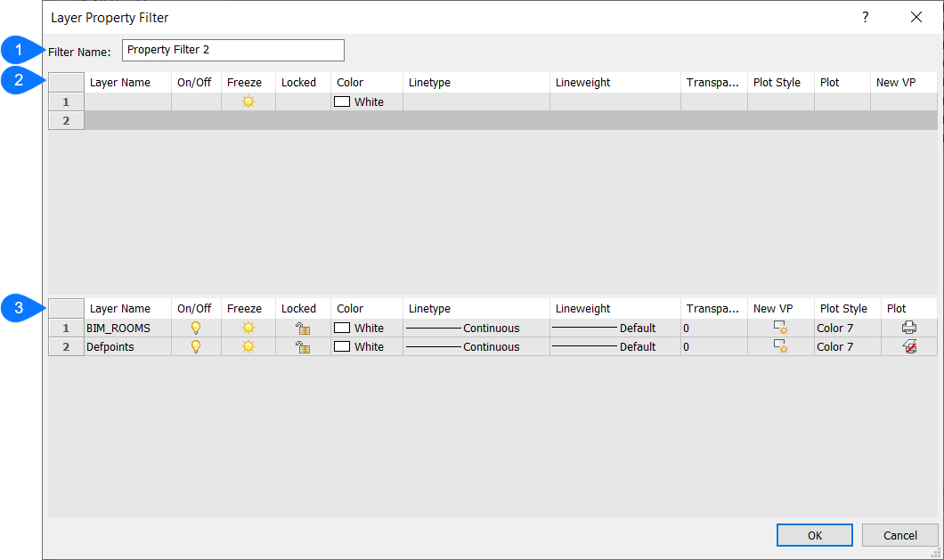
Task: Click the Defpoints no-plot printer icon
Action: pos(909,346)
